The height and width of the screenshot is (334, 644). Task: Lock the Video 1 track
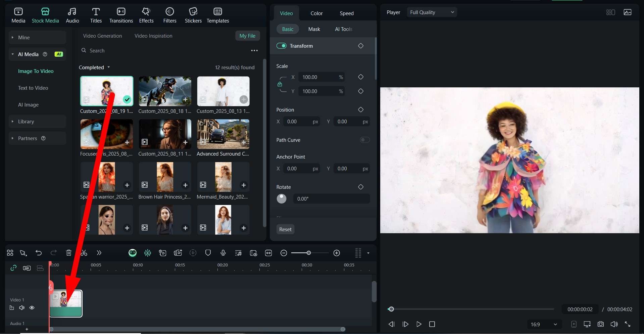12,308
